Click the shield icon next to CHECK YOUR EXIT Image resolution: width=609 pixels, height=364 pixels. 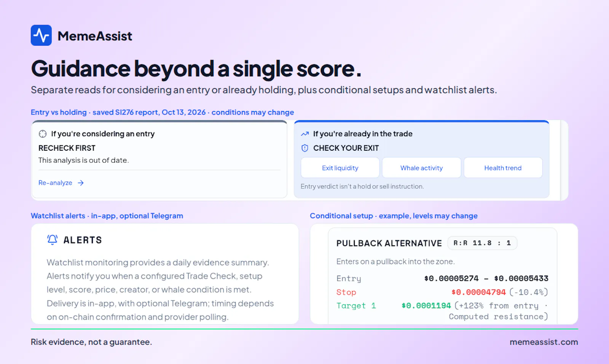[305, 148]
